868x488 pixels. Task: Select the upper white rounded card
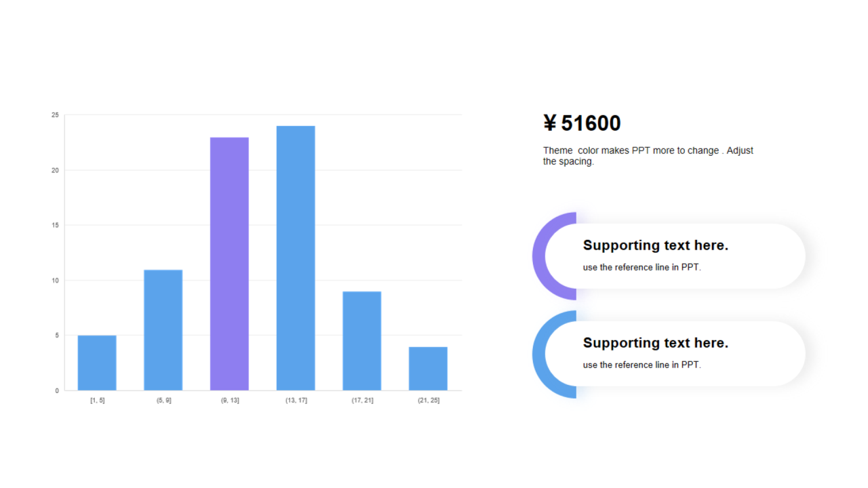(675, 256)
